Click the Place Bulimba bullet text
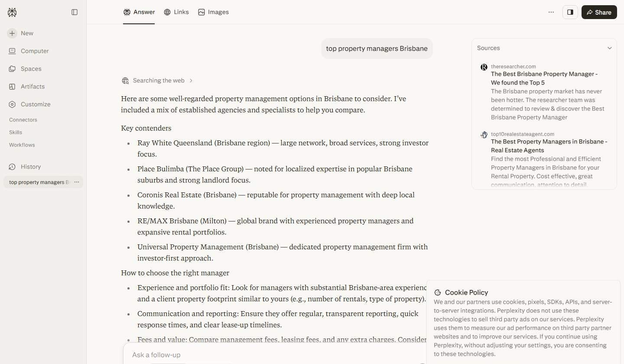 pyautogui.click(x=275, y=175)
